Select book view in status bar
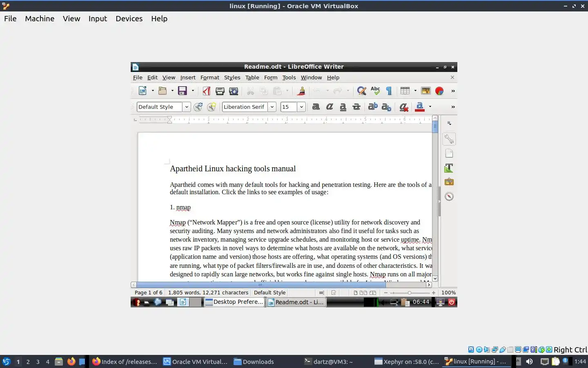 373,293
